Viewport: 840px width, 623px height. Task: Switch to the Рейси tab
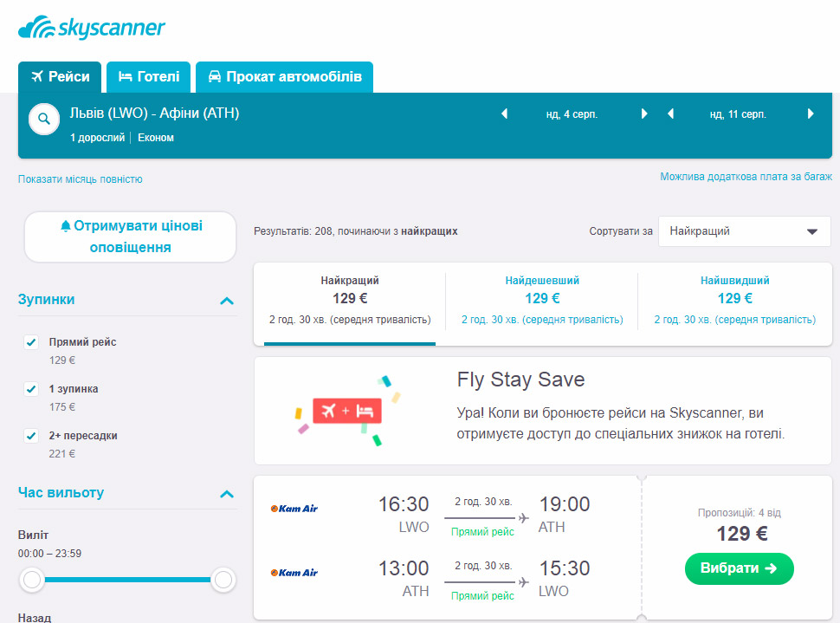[60, 76]
